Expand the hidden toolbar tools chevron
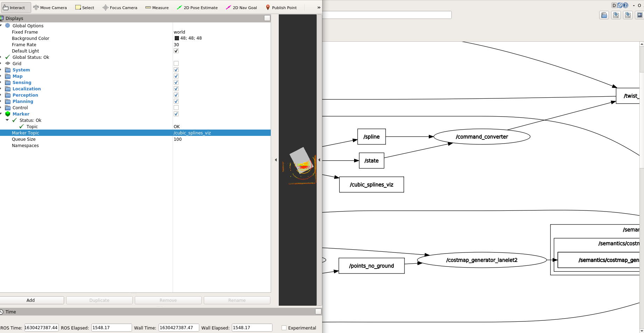 (318, 7)
